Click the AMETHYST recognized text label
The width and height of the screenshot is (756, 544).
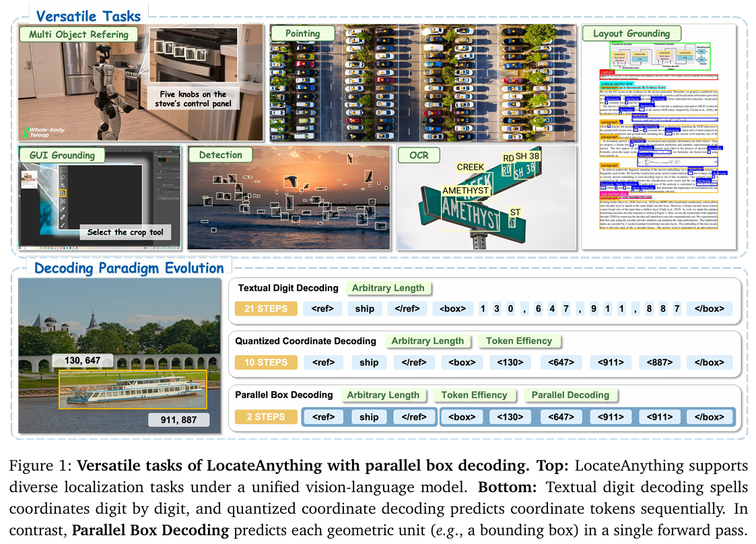click(x=465, y=191)
